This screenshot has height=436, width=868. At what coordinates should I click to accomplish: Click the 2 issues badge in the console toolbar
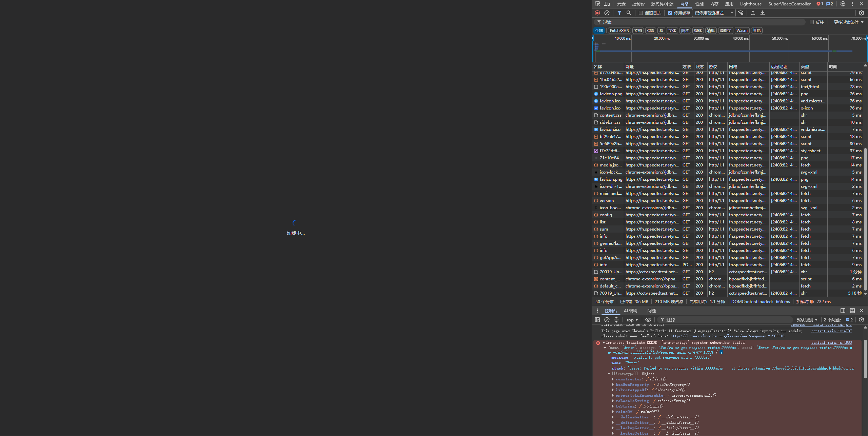pyautogui.click(x=849, y=320)
